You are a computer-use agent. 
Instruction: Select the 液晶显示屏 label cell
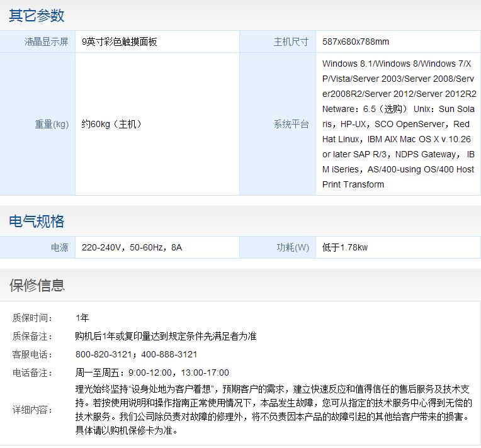tap(37, 42)
